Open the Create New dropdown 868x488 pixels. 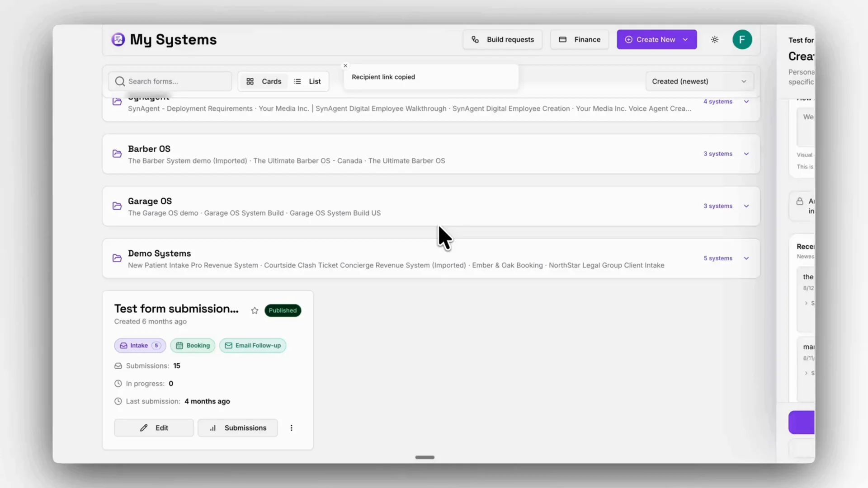pos(656,40)
